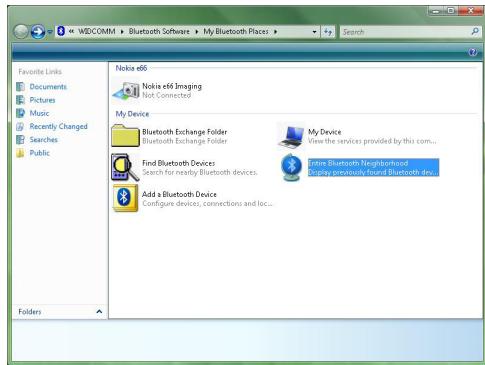Image resolution: width=485 pixels, height=365 pixels.
Task: Go back with the Back arrow button
Action: tap(21, 32)
